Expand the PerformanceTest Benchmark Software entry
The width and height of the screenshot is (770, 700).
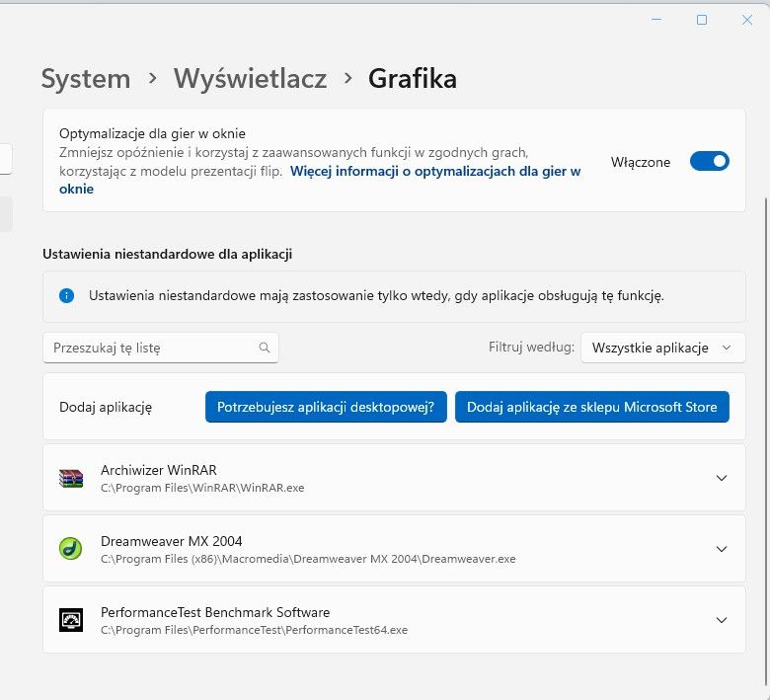click(722, 620)
